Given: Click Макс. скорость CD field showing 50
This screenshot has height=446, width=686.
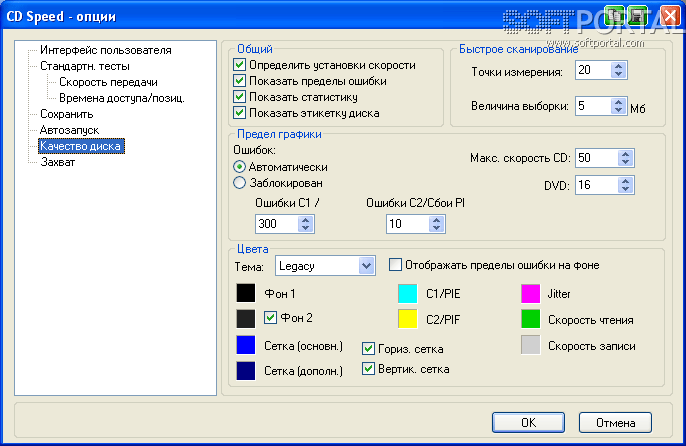Looking at the screenshot, I should [597, 158].
